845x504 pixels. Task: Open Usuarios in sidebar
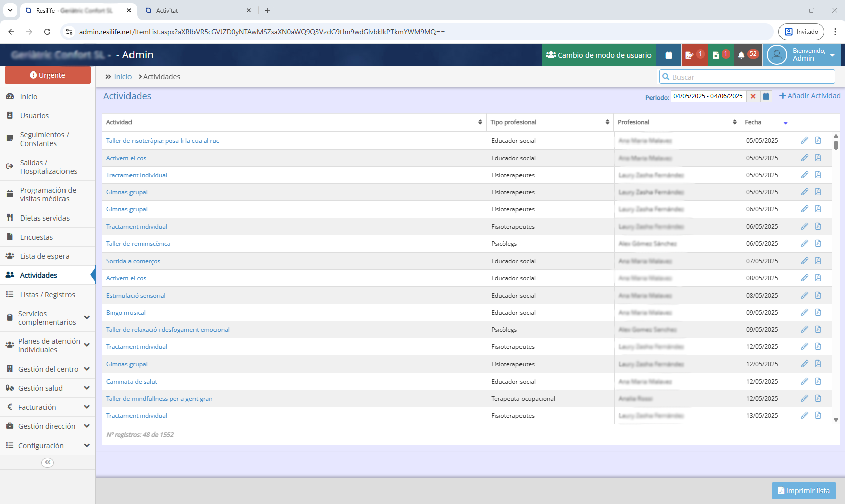click(48, 116)
